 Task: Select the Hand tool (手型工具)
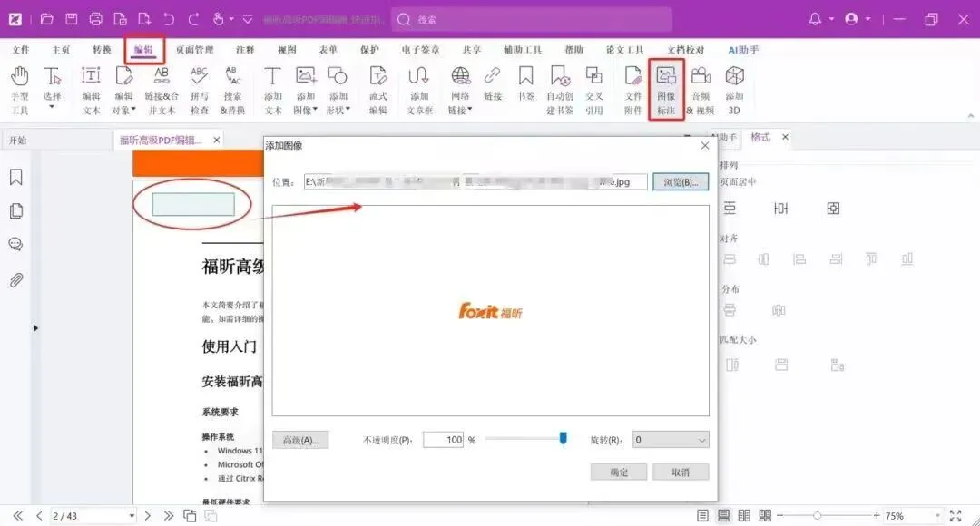click(x=19, y=91)
